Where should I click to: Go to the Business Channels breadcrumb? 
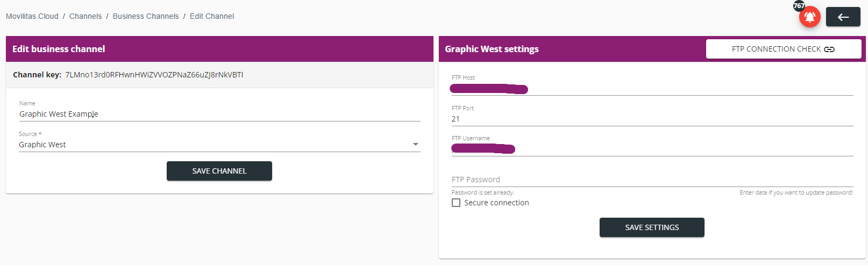pyautogui.click(x=146, y=16)
